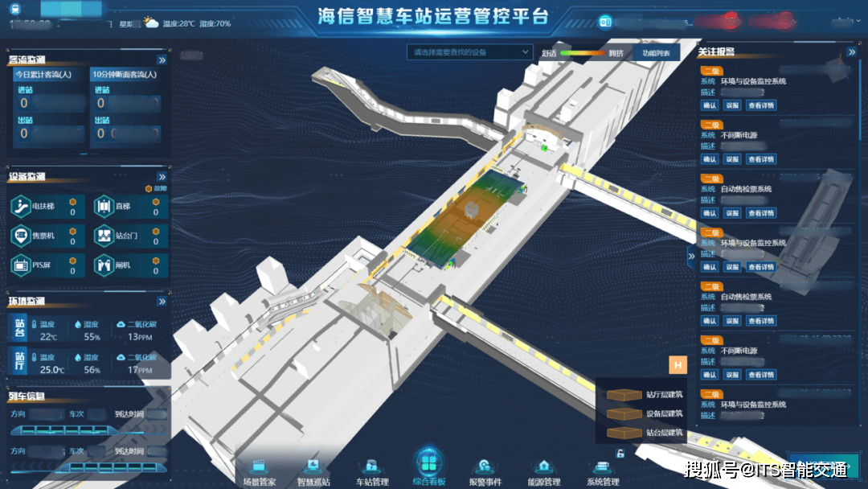
Task: Toggle the 设备层建筑 layer
Action: pyautogui.click(x=645, y=413)
